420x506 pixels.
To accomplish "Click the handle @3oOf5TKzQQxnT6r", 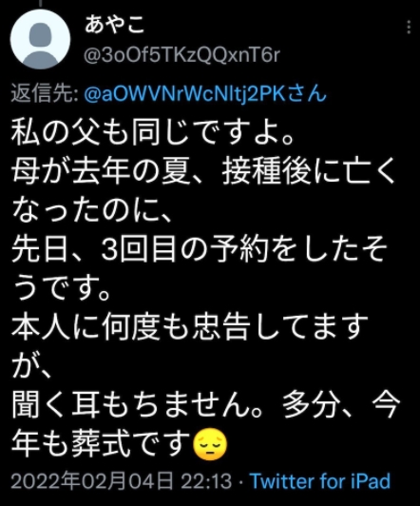I will [181, 55].
